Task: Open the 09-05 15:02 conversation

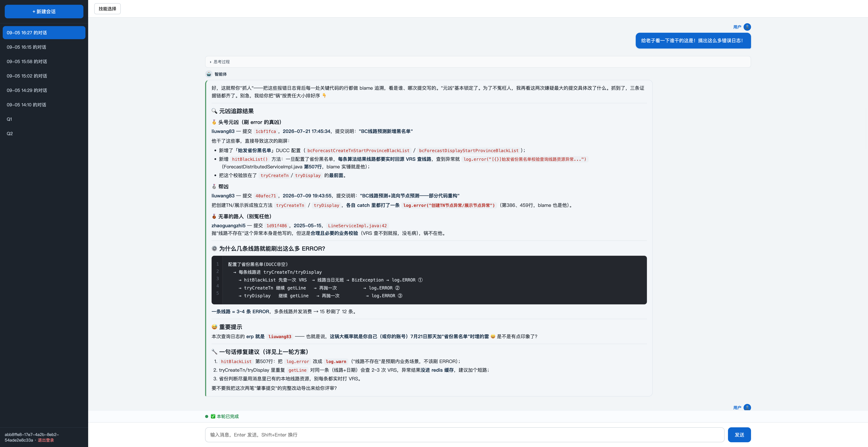Action: [44, 76]
